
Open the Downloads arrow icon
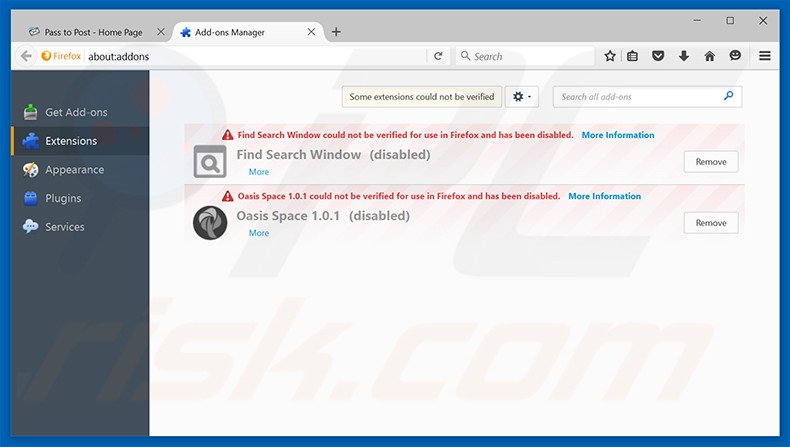pyautogui.click(x=684, y=56)
